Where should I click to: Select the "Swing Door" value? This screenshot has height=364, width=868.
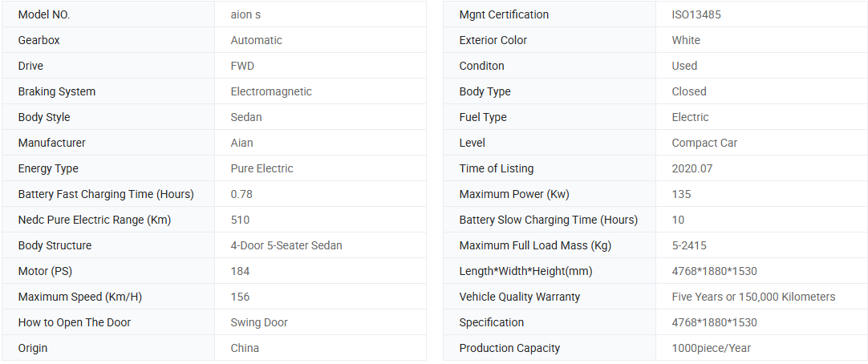[x=259, y=322]
